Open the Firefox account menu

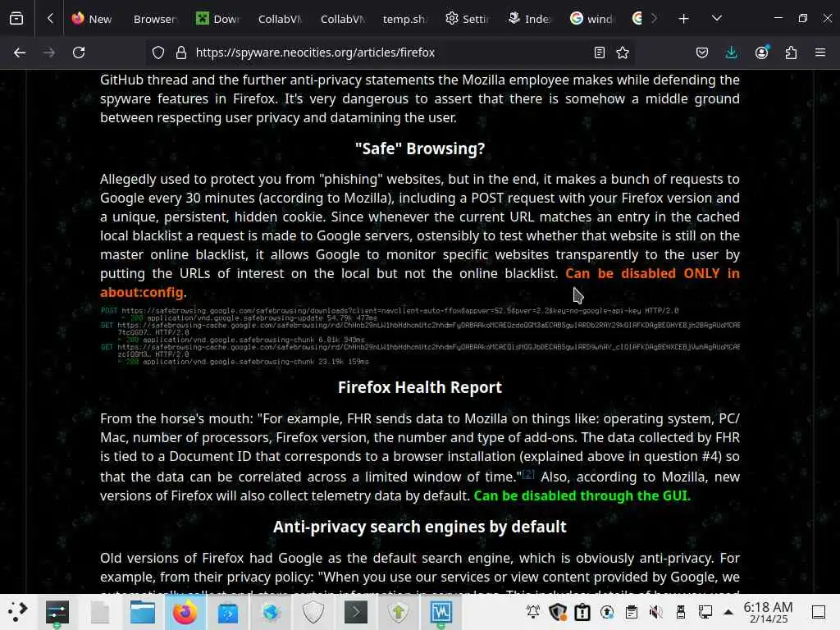tap(761, 52)
